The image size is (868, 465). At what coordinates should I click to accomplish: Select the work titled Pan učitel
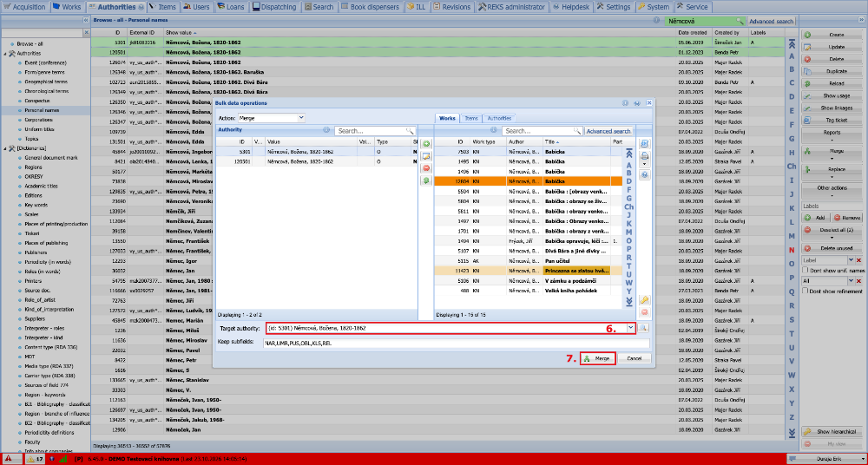point(528,261)
